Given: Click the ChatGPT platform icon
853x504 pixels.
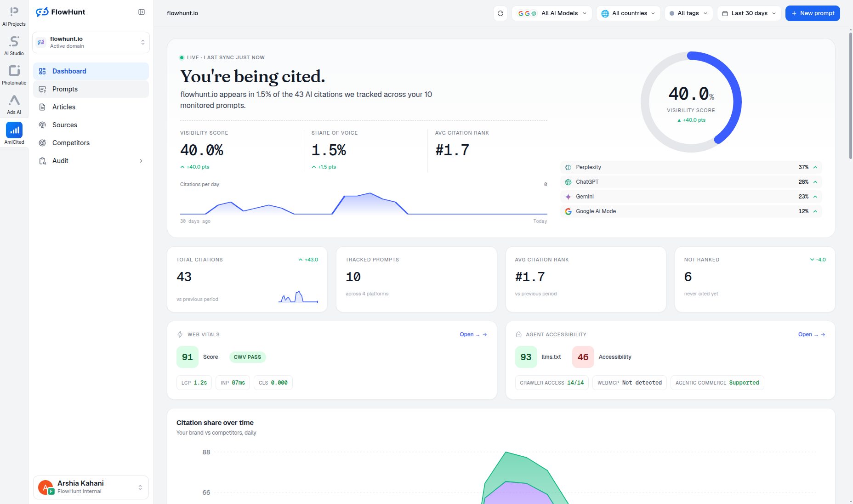Looking at the screenshot, I should [x=568, y=182].
